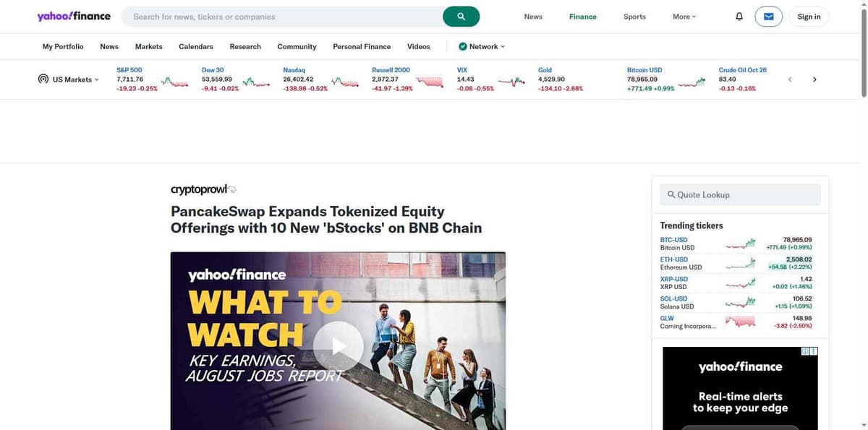This screenshot has height=430, width=868.
Task: Expand the More dropdown
Action: click(684, 17)
